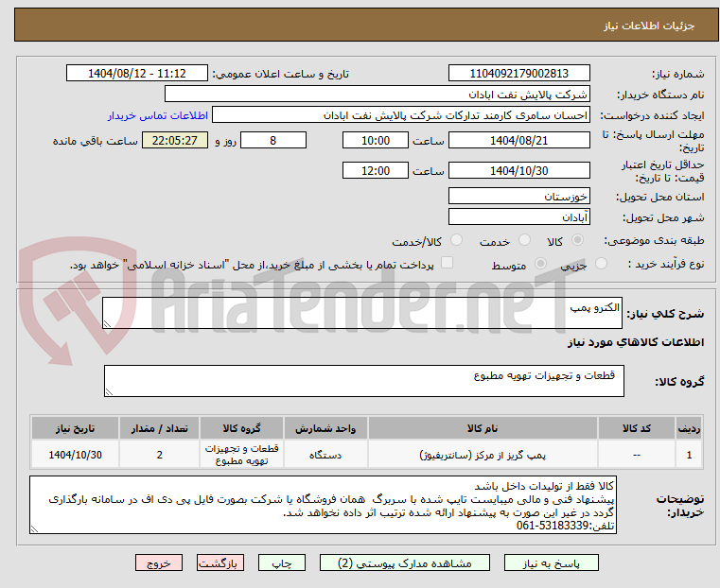Viewport: 720px width, 588px height.
Task: Click the توضیحات خریدار text area
Action: pos(324,505)
